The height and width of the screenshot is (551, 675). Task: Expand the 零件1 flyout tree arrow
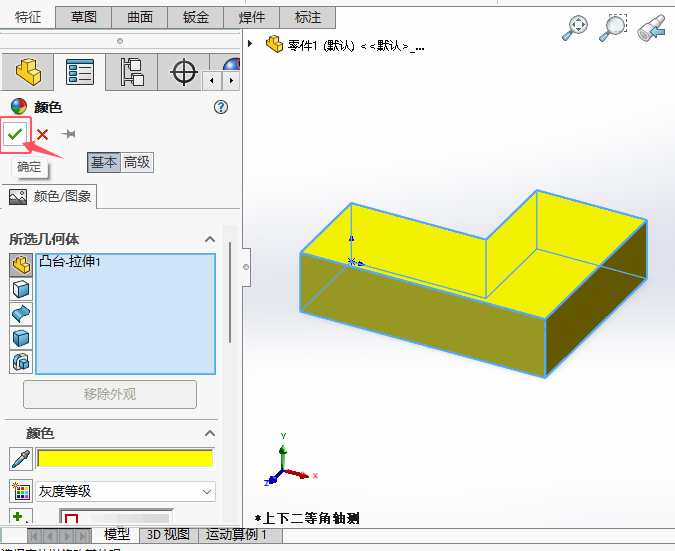250,44
